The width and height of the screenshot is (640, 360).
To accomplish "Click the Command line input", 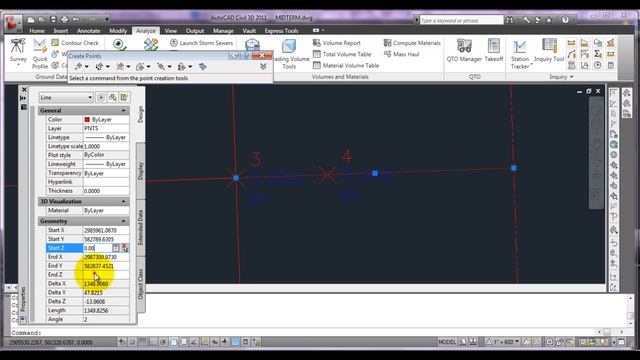I will click(x=302, y=332).
